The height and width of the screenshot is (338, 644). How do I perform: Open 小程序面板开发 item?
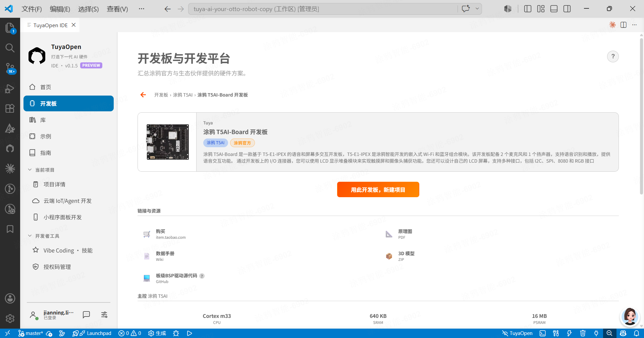tap(68, 217)
